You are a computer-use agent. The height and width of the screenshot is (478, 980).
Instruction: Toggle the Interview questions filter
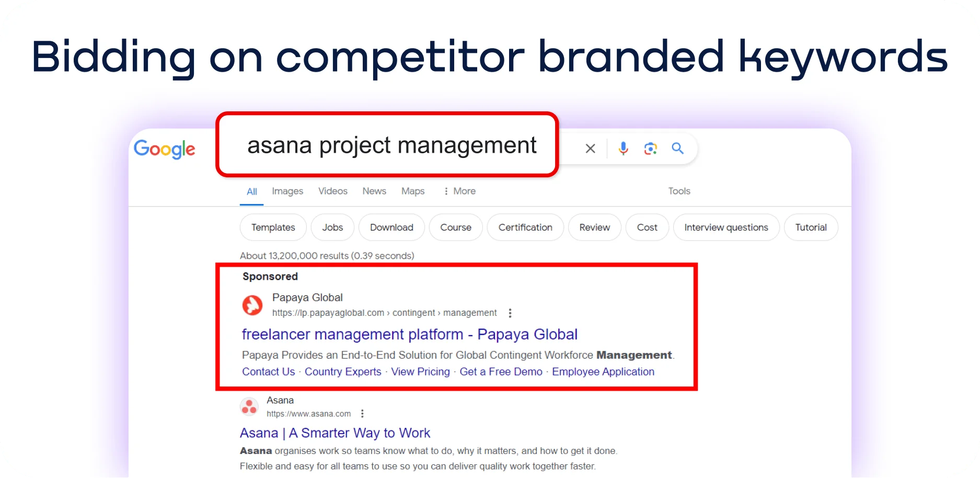pos(726,227)
